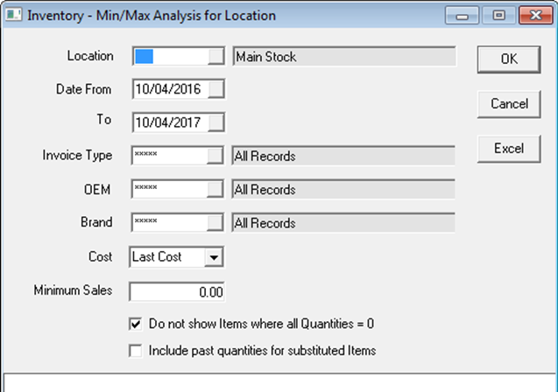Open the Brand lookup button
The width and height of the screenshot is (558, 392).
point(215,223)
